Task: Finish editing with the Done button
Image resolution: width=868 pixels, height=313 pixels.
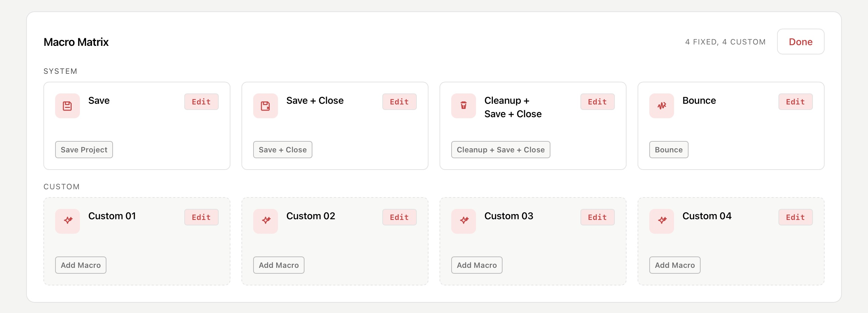Action: (x=800, y=42)
